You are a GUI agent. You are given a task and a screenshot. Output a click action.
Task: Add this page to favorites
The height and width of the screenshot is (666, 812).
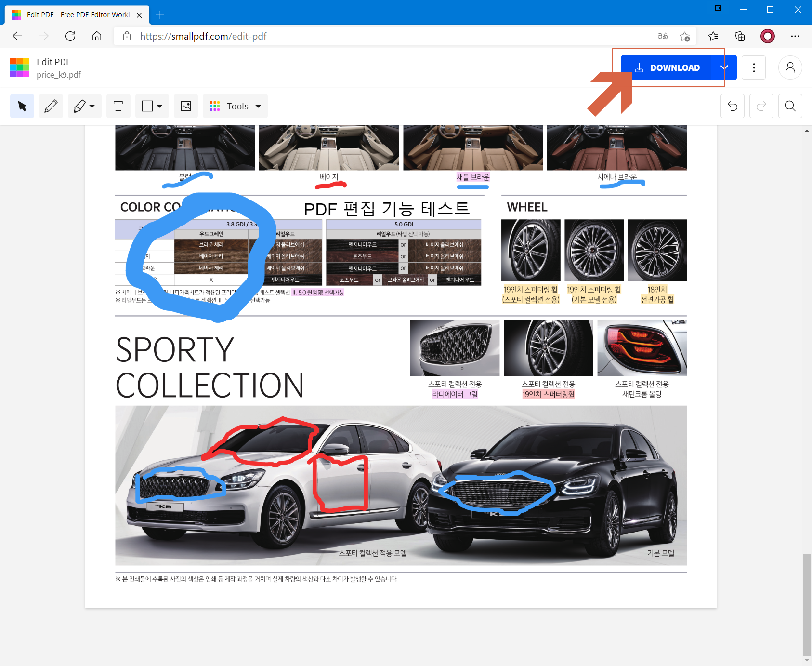pos(685,36)
